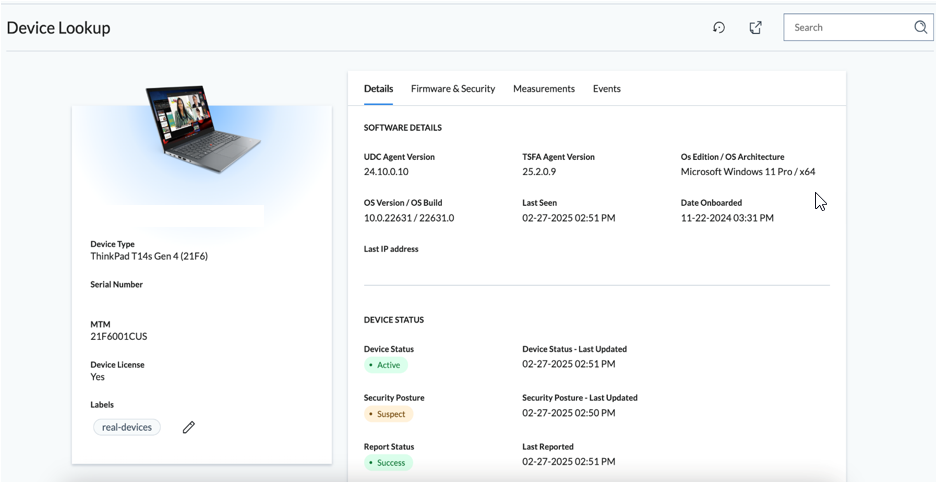Click the TSFA Agent Version value 25.2.0.9
Screen dimensions: 938x487
click(539, 172)
